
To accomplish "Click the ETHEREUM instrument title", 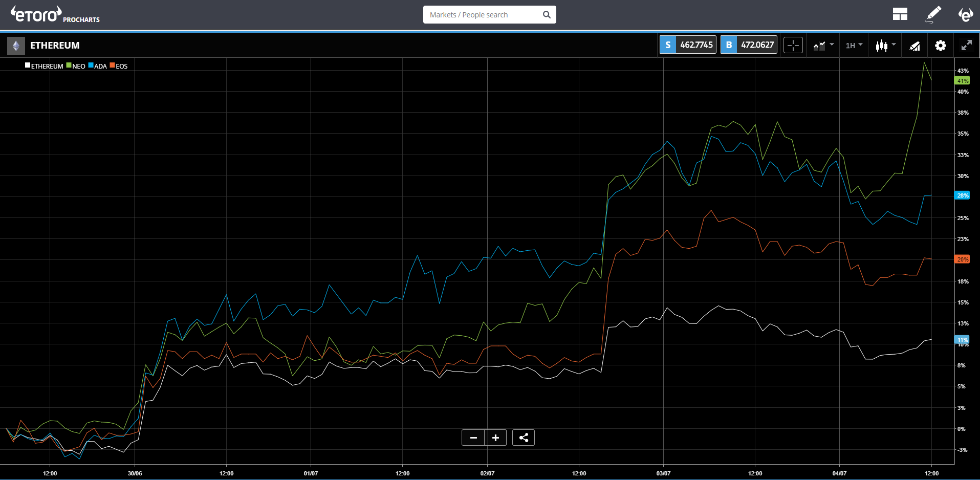I will tap(55, 46).
